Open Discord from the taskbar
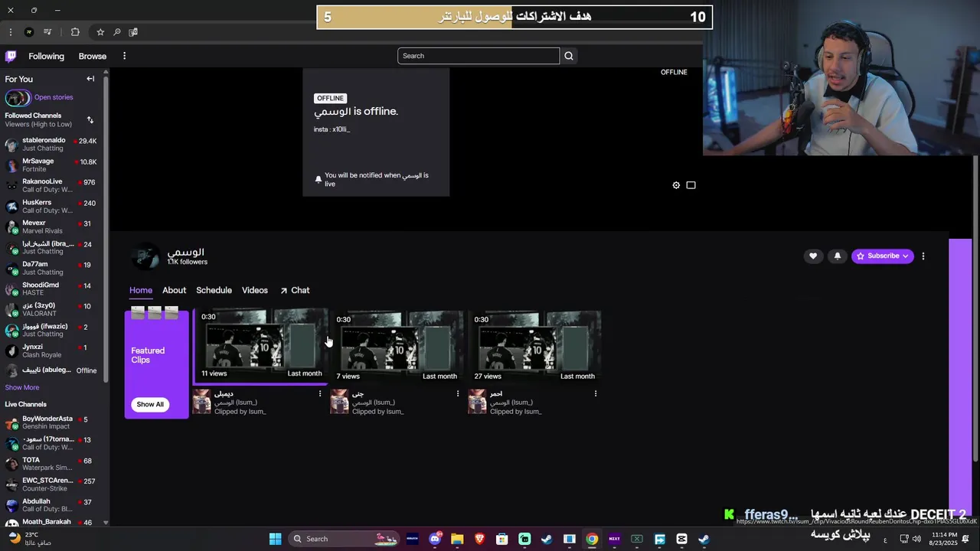 tap(436, 539)
